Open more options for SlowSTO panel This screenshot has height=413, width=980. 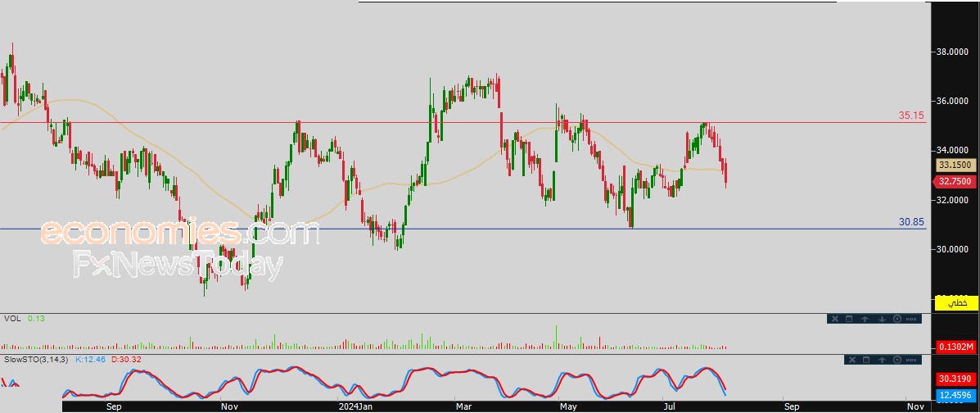(x=911, y=360)
